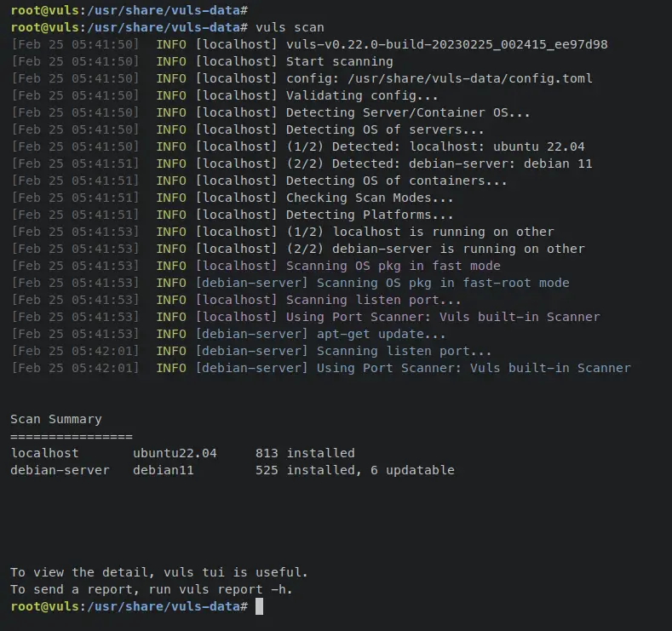Click 'Scanning OS pkg in fast-root mode' line

tap(443, 283)
